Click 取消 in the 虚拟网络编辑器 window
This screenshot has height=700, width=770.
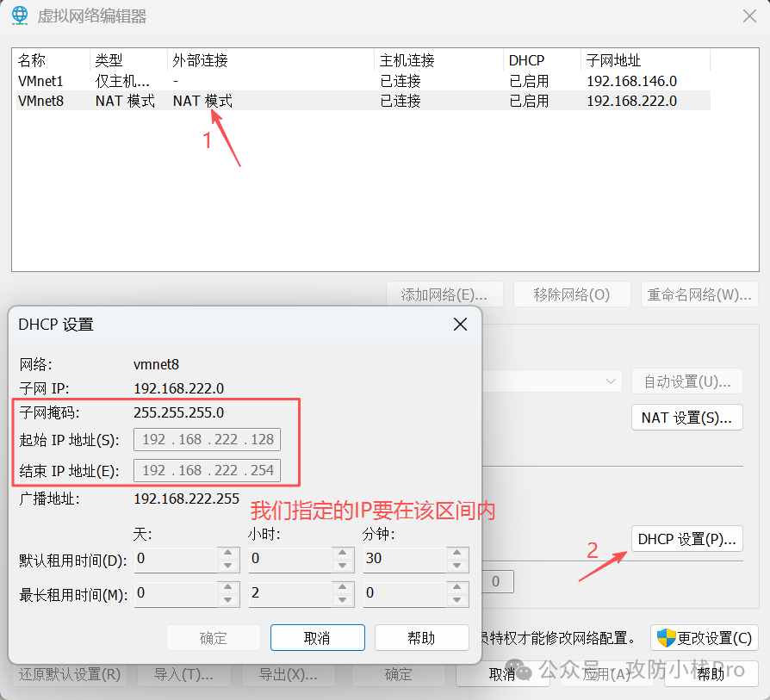[502, 674]
